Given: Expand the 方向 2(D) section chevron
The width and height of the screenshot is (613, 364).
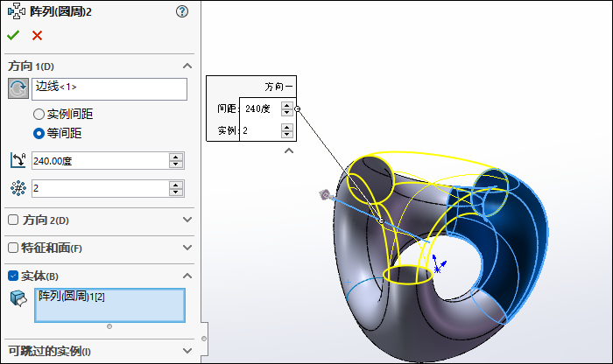Looking at the screenshot, I should [x=187, y=220].
